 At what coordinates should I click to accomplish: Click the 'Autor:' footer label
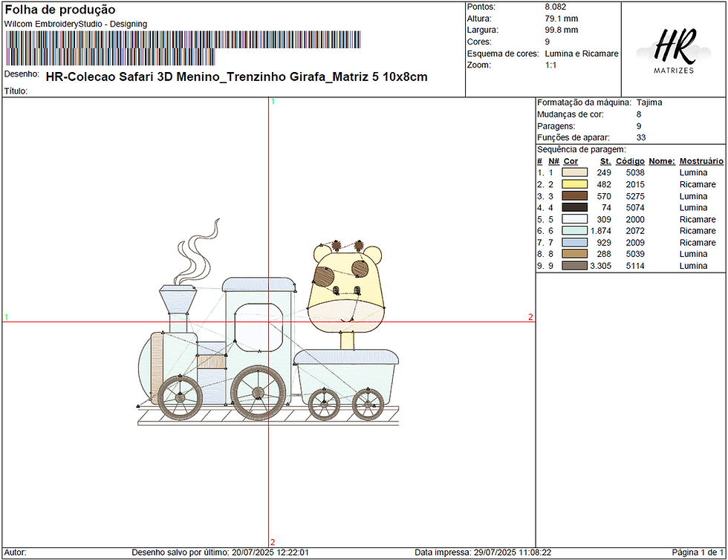coord(16,553)
